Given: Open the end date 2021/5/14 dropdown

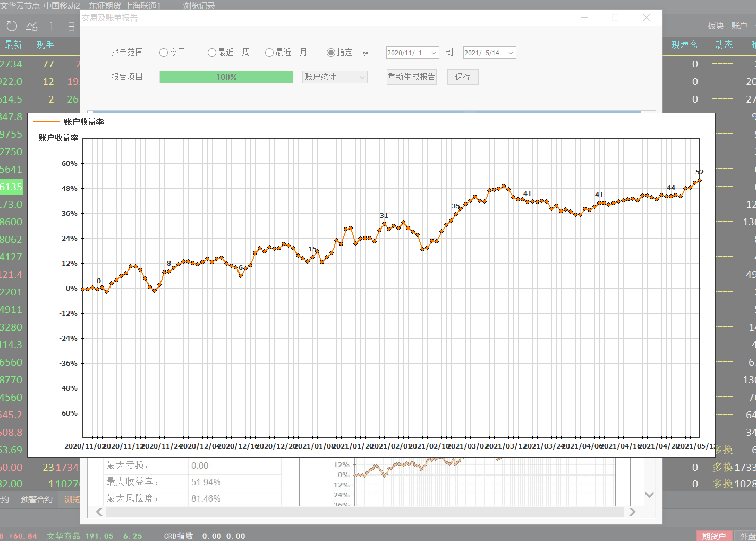Looking at the screenshot, I should click(x=511, y=53).
